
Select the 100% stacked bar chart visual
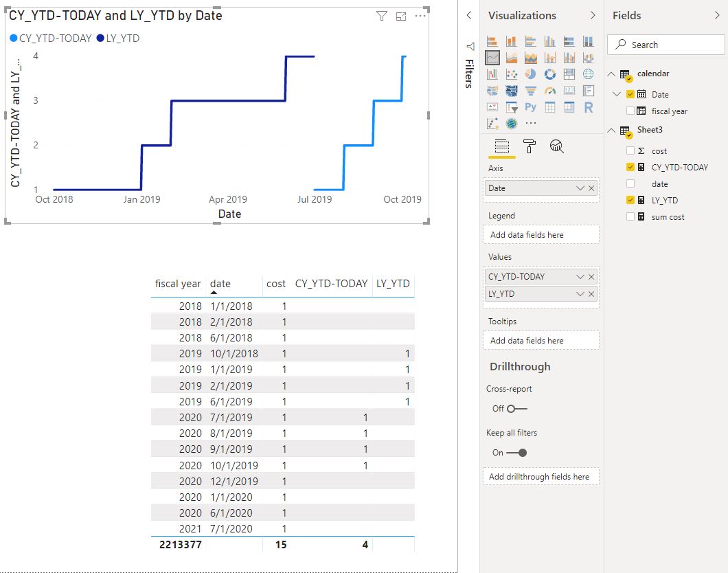[x=569, y=41]
